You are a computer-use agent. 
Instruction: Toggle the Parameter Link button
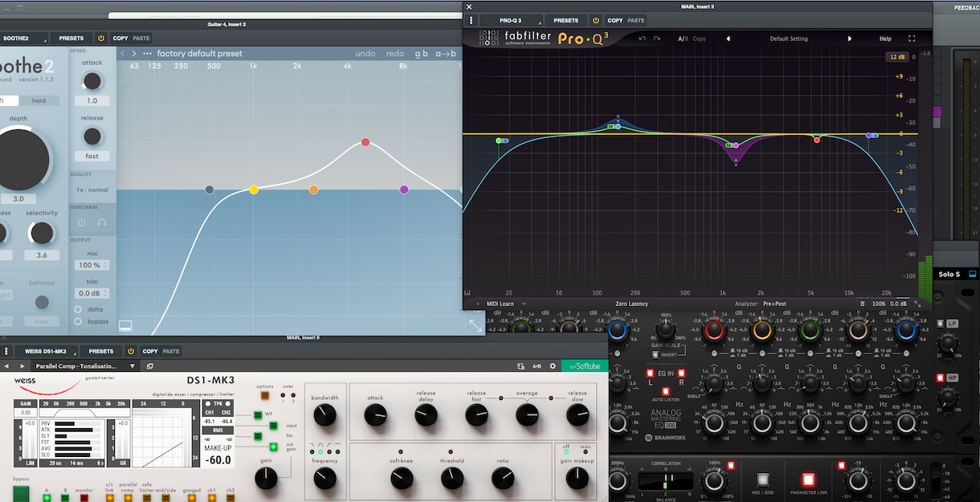808,480
